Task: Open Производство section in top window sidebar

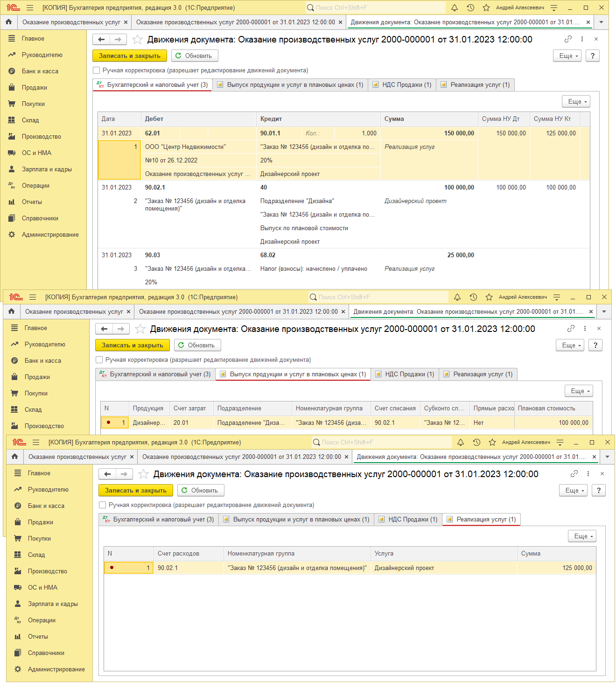Action: 42,136
